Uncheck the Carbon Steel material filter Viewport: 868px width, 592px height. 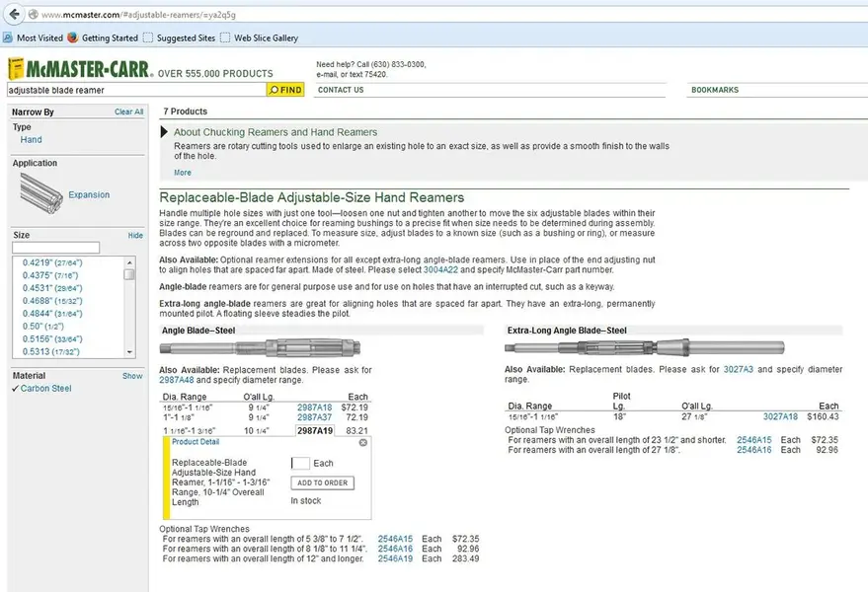(41, 389)
